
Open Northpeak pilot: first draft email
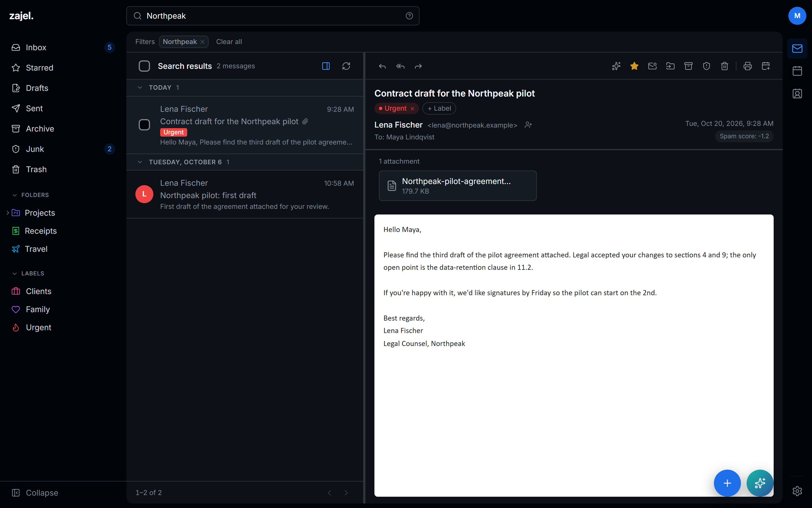(x=245, y=194)
